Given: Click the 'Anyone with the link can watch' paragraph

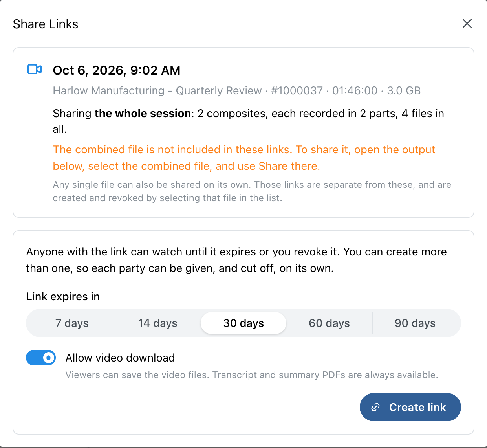Looking at the screenshot, I should [236, 260].
